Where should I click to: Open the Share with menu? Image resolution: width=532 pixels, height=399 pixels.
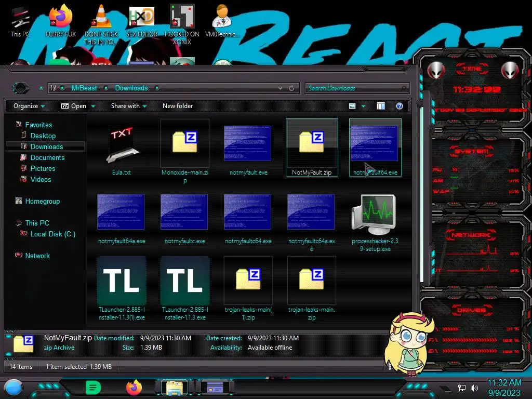click(x=129, y=106)
